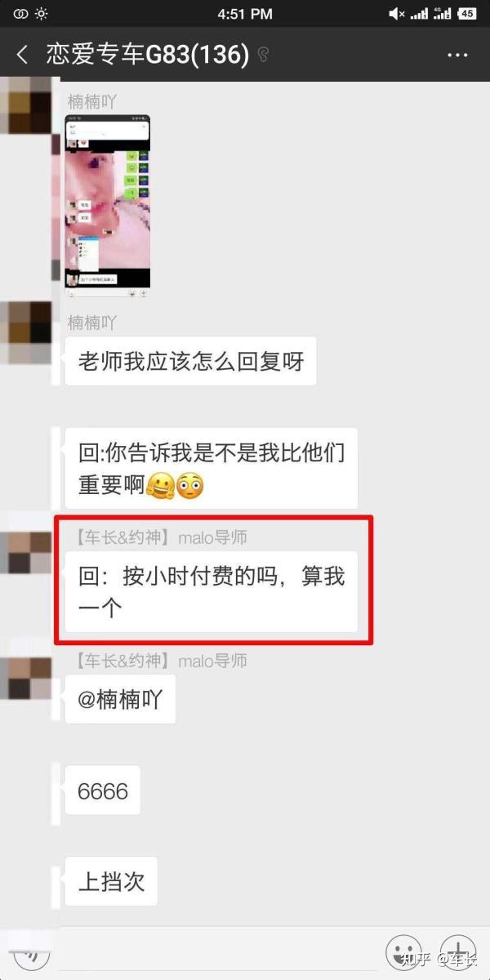Tap the 上挡次 message bubble
This screenshot has width=490, height=980.
(x=111, y=880)
